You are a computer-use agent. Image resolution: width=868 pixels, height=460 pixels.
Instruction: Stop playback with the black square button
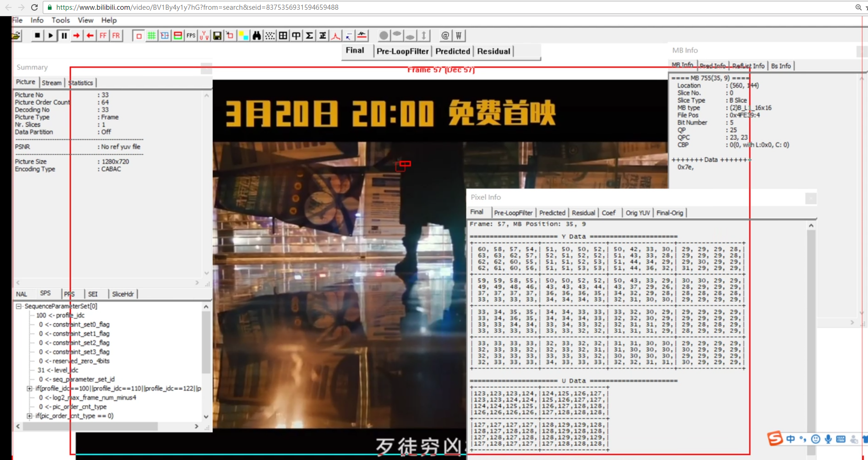point(37,35)
